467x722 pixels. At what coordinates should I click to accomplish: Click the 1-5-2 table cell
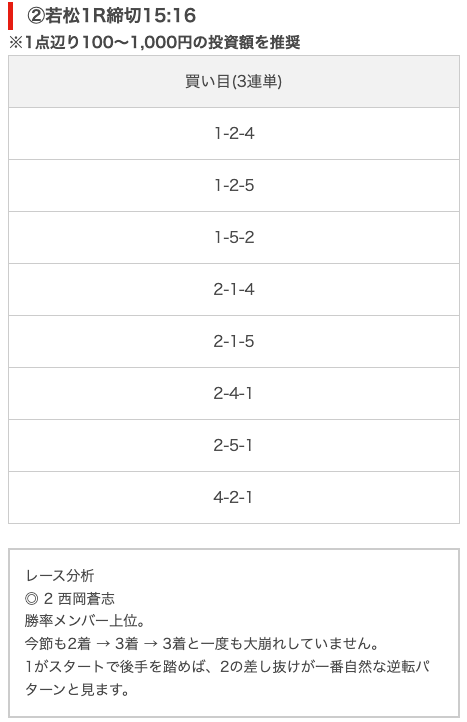coord(234,238)
